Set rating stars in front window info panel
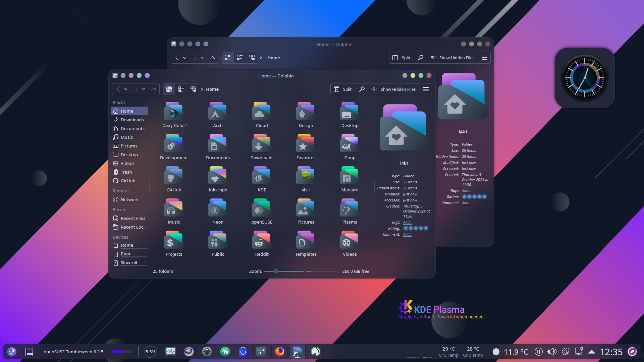Image resolution: width=644 pixels, height=362 pixels. tap(416, 228)
